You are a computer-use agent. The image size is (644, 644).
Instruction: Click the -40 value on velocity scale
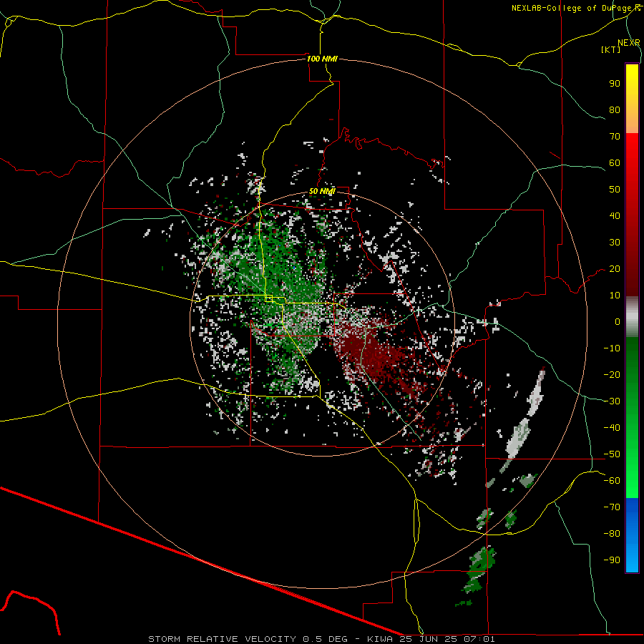tap(612, 428)
